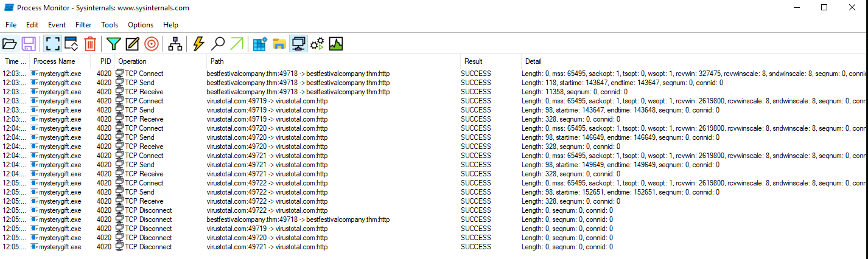Open the Tools menu

coord(110,25)
